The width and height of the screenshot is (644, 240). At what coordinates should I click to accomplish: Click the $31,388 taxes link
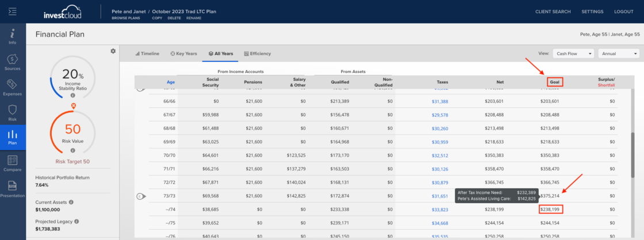(x=440, y=101)
